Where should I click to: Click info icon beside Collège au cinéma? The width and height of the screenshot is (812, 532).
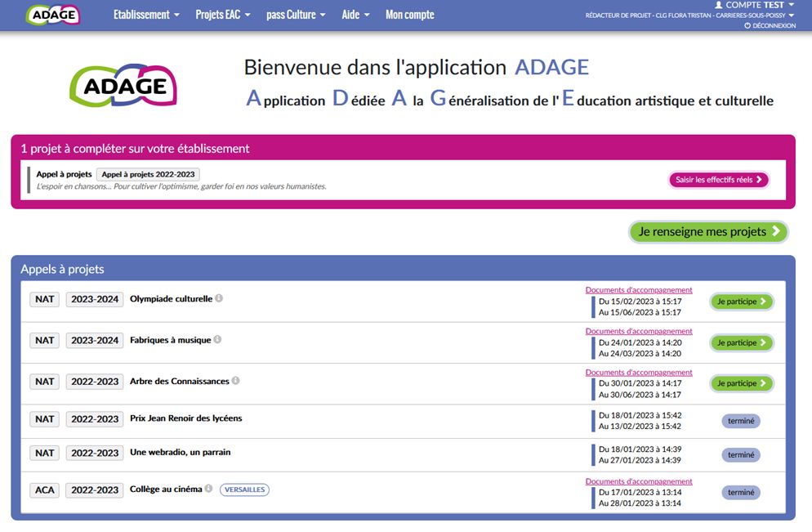click(x=208, y=489)
